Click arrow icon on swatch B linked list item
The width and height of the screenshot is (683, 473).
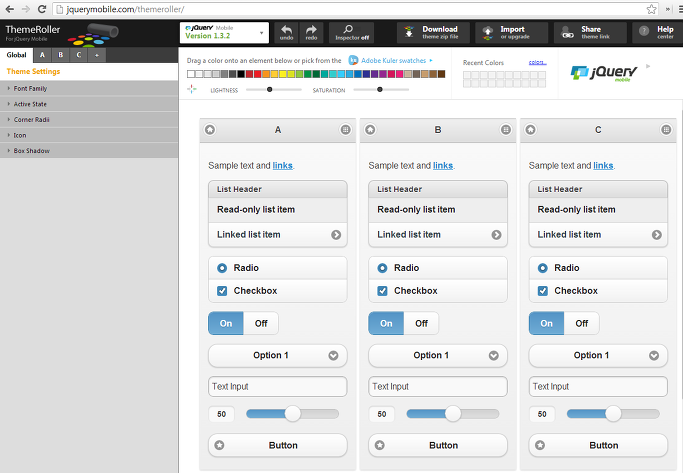click(x=496, y=235)
